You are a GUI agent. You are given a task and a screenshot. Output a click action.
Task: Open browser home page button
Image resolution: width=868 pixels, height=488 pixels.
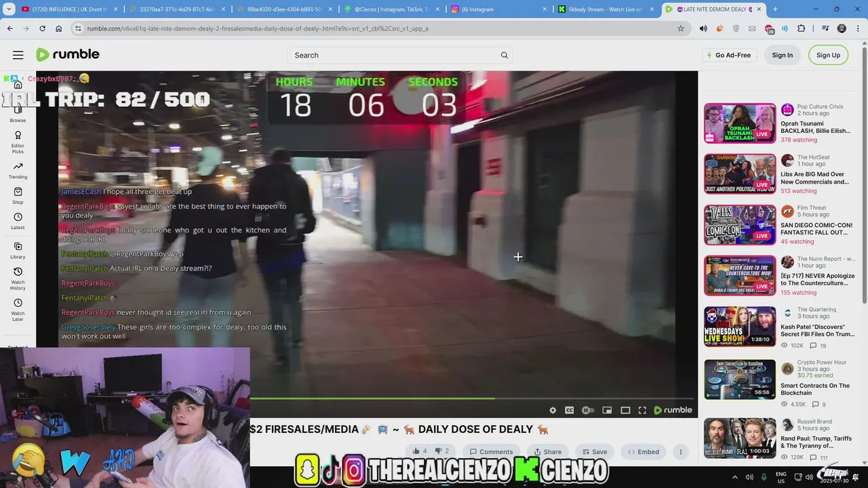click(59, 28)
